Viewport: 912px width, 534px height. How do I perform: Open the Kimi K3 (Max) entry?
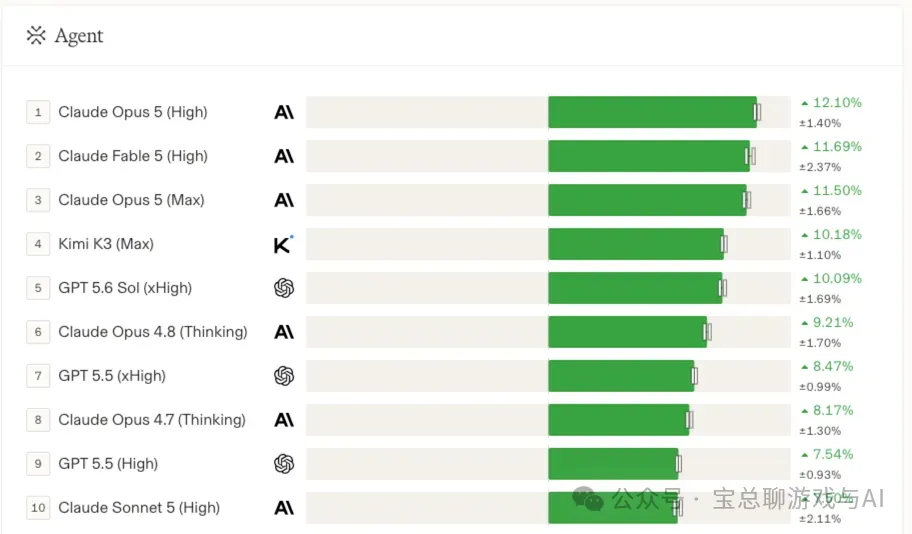[x=106, y=244]
